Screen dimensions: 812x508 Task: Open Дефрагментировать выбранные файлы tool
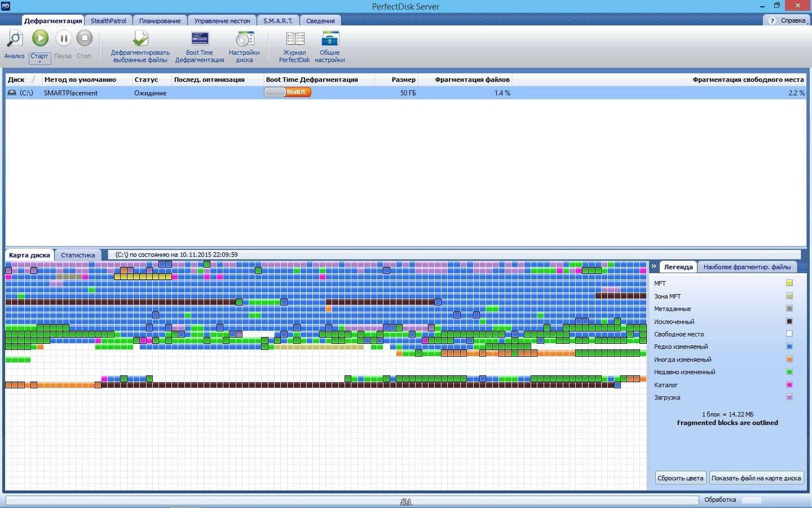click(140, 40)
